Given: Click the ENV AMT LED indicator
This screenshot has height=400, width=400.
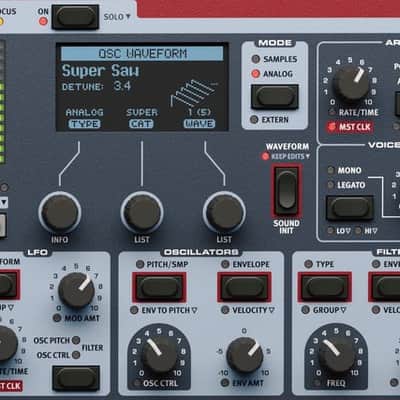Looking at the screenshot, I should coord(225,383).
